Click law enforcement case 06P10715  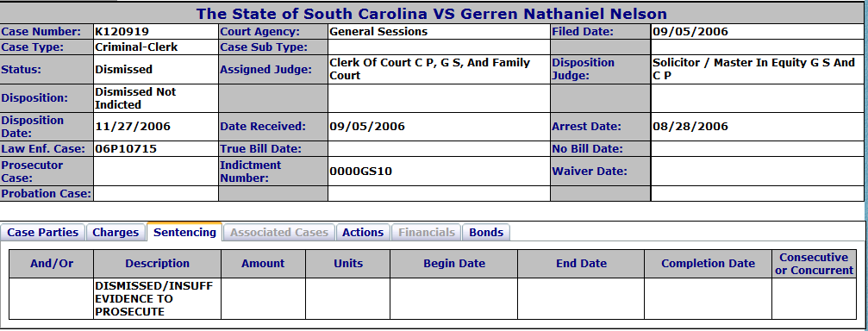(126, 149)
